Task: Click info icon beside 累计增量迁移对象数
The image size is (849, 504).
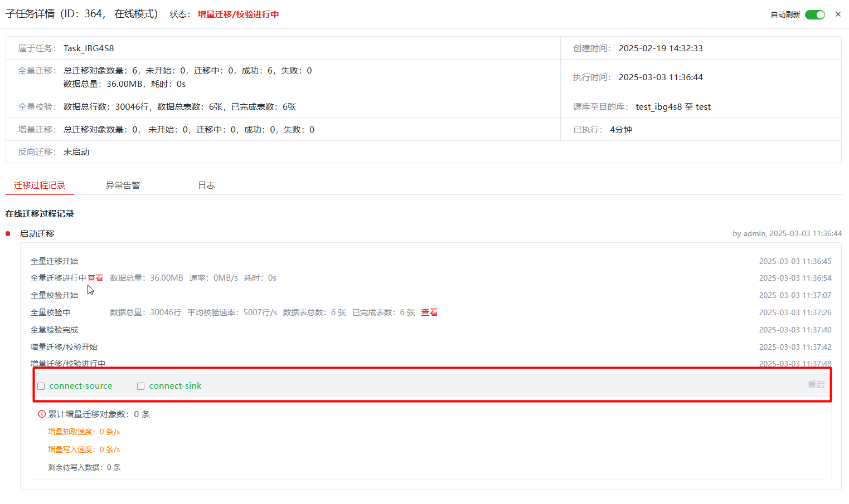Action: pos(42,414)
